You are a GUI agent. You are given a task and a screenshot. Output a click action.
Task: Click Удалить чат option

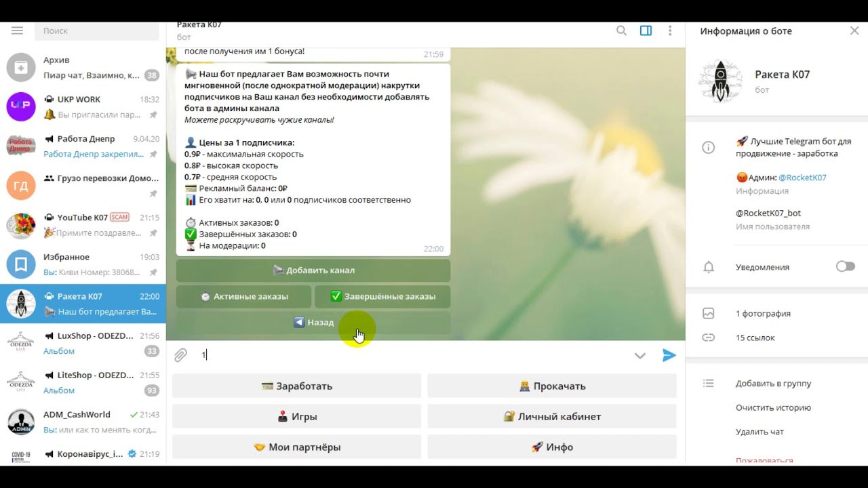[x=759, y=432]
